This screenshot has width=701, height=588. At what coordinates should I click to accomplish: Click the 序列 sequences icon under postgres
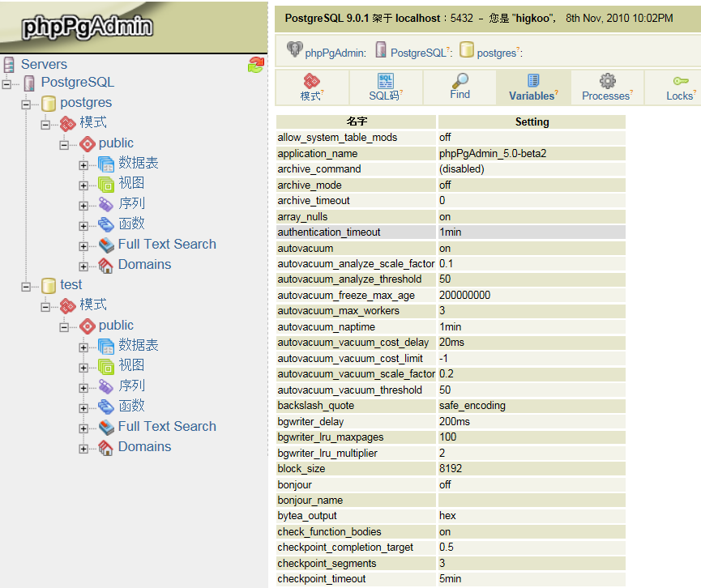(x=106, y=204)
